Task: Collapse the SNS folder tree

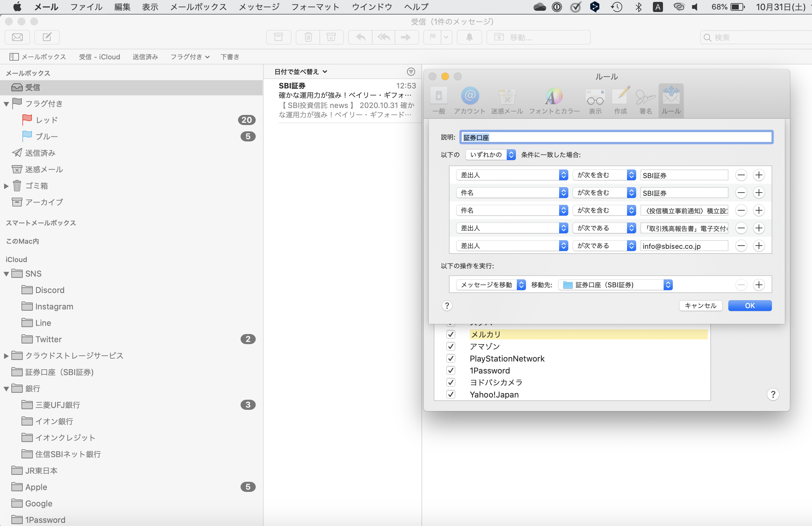Action: (x=6, y=274)
